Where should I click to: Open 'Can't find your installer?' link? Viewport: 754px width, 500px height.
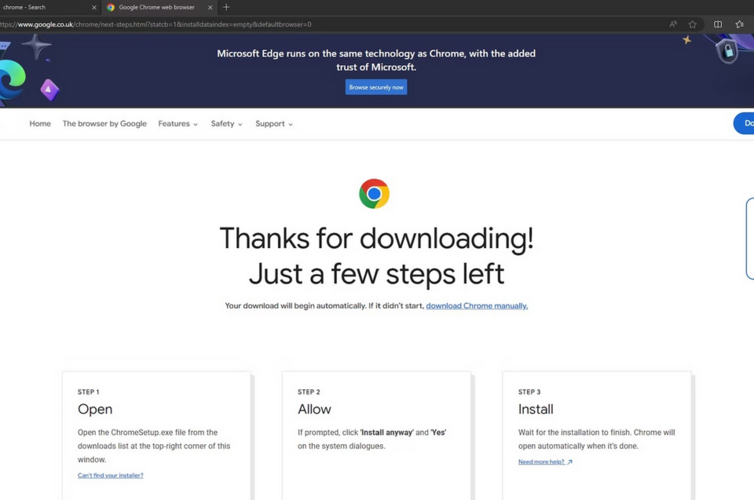pyautogui.click(x=111, y=475)
